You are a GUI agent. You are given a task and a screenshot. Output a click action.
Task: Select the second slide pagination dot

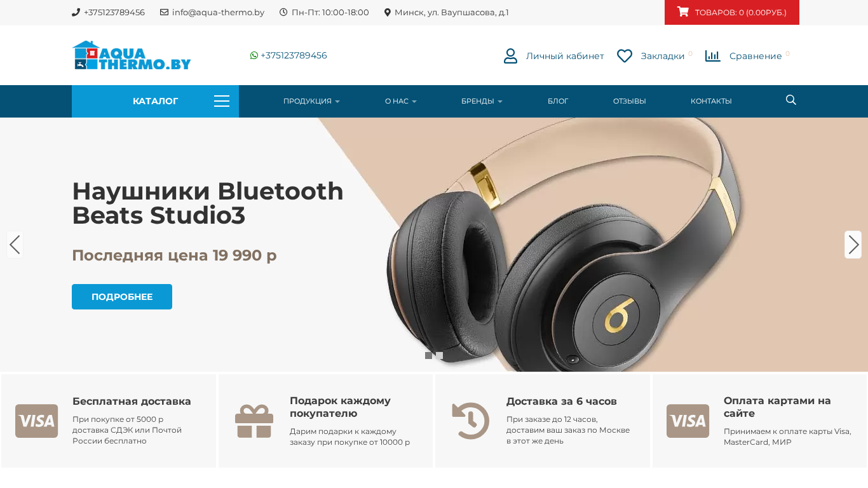[x=439, y=356]
